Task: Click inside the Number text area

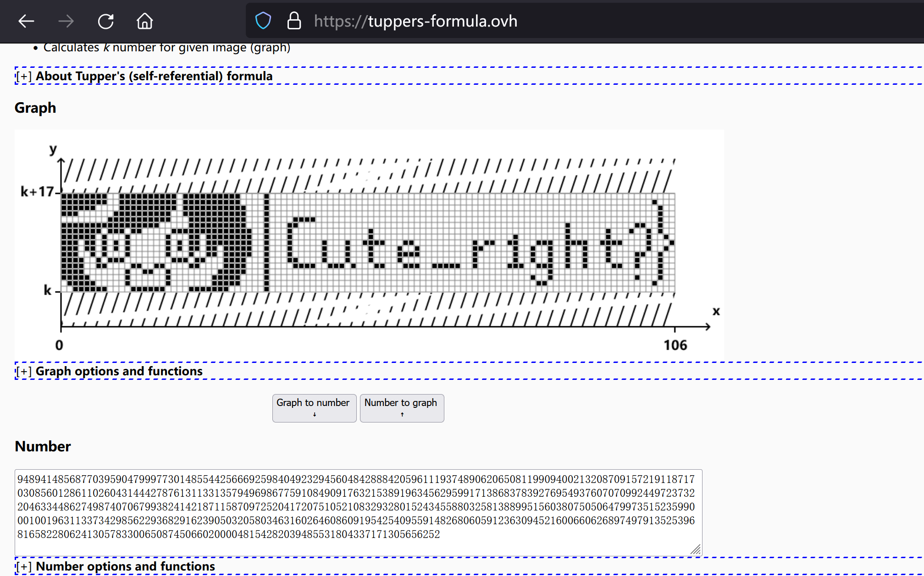Action: pyautogui.click(x=358, y=512)
